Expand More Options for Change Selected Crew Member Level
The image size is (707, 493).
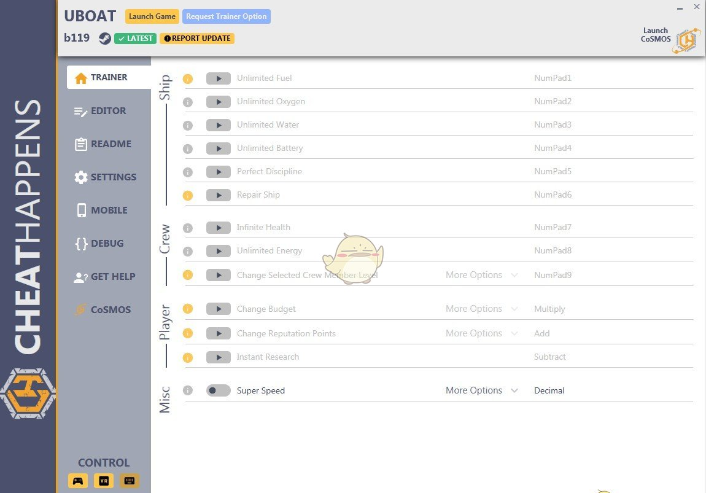click(x=482, y=275)
